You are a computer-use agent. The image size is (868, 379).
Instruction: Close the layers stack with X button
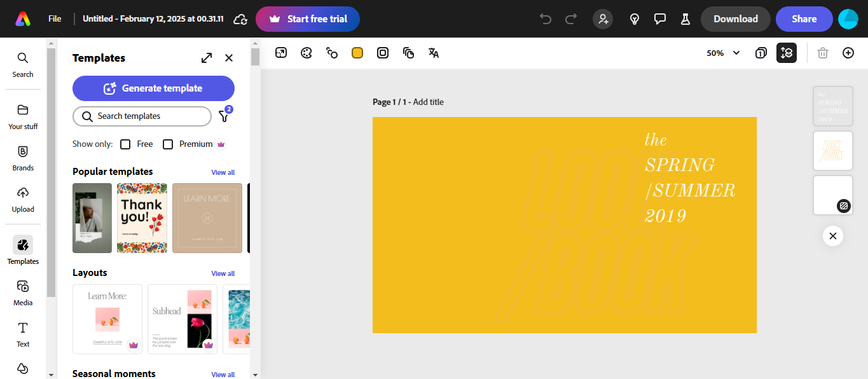coord(833,236)
